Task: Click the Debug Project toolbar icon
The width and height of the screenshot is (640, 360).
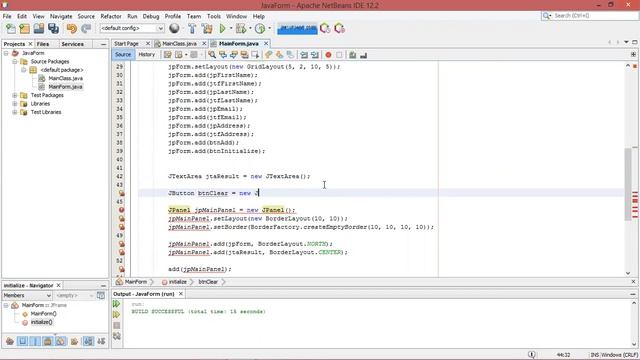Action: [x=241, y=28]
